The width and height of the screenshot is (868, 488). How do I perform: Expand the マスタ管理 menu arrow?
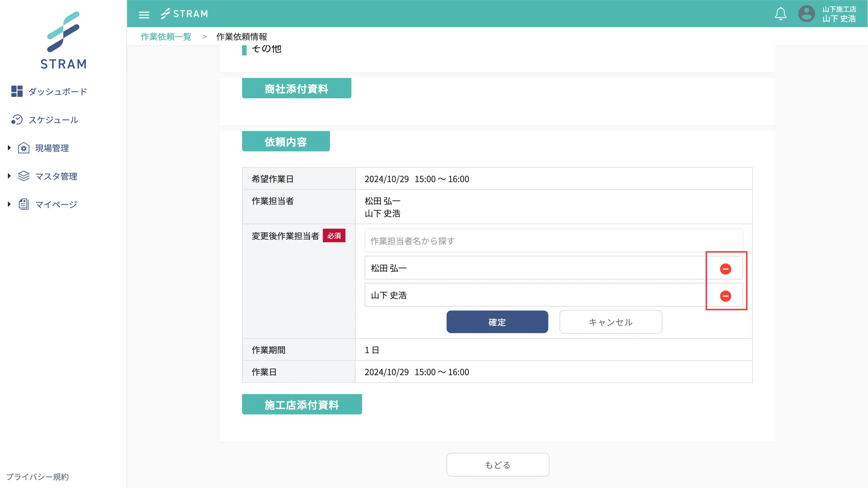(x=9, y=176)
